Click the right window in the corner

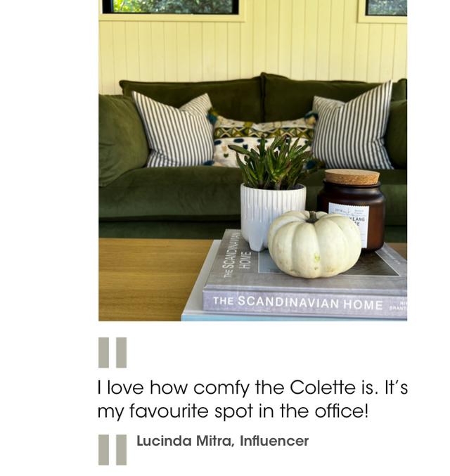tap(386, 8)
